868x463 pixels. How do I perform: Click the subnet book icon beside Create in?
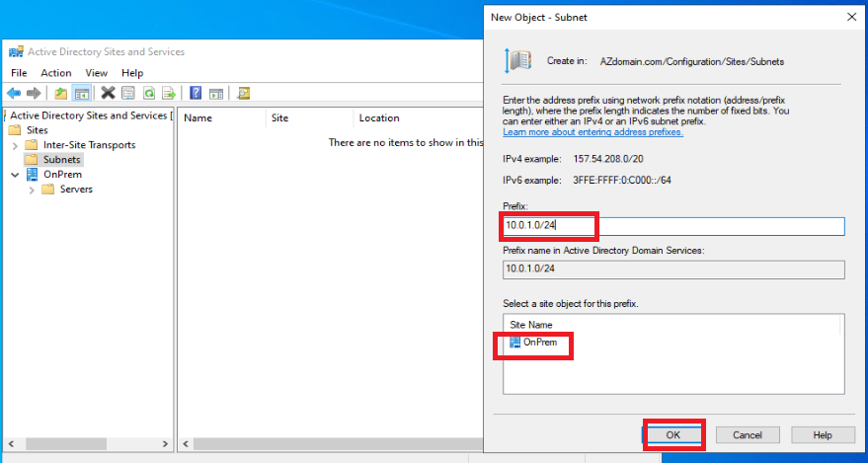click(517, 60)
